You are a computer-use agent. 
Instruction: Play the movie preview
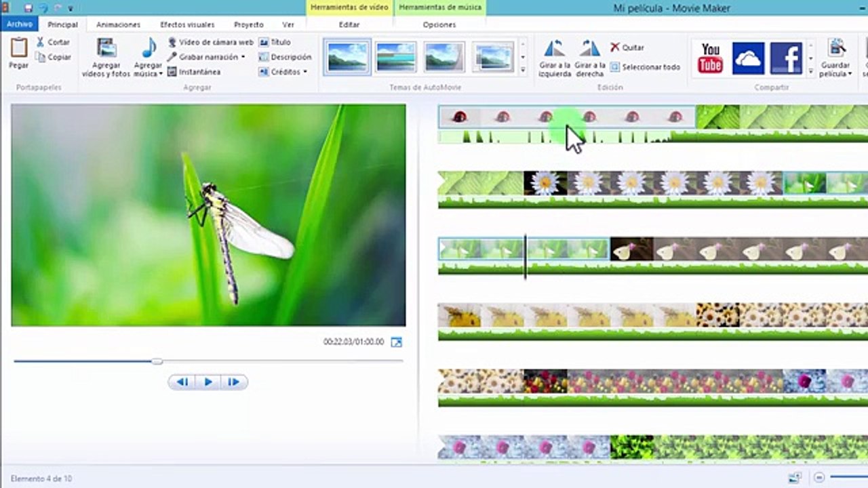click(208, 382)
